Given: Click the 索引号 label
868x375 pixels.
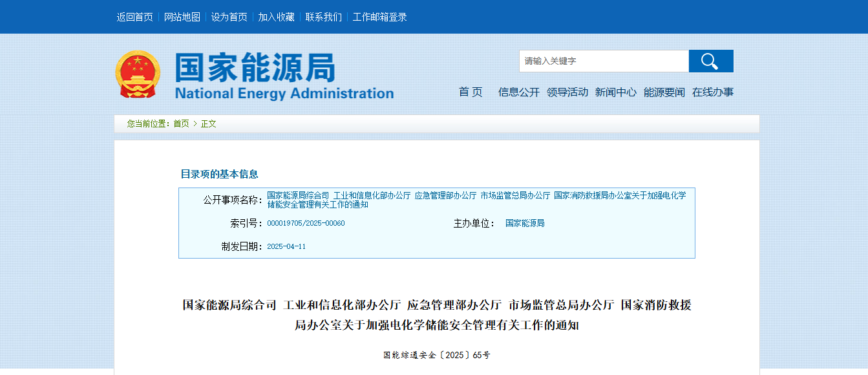Looking at the screenshot, I should click(246, 224).
